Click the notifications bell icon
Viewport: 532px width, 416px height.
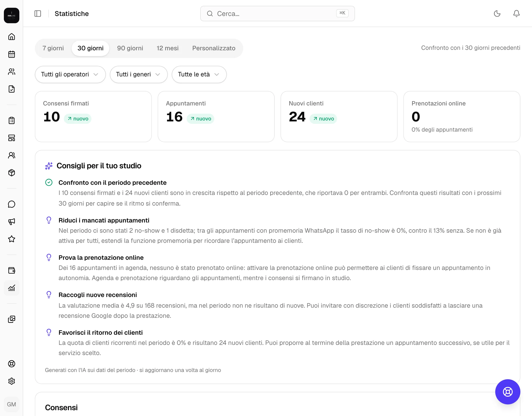(x=517, y=13)
